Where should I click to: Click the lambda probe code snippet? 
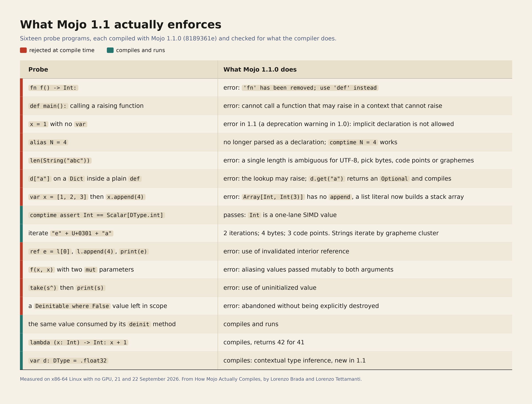coord(78,342)
